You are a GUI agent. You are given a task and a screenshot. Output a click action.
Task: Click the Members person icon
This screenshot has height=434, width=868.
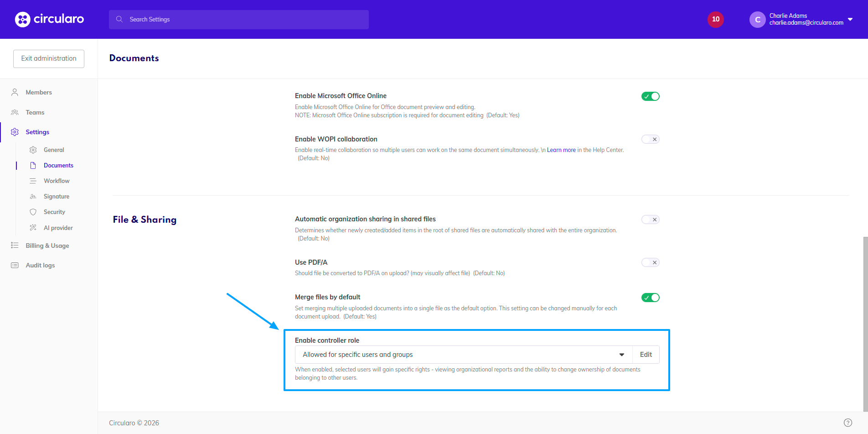pyautogui.click(x=15, y=92)
